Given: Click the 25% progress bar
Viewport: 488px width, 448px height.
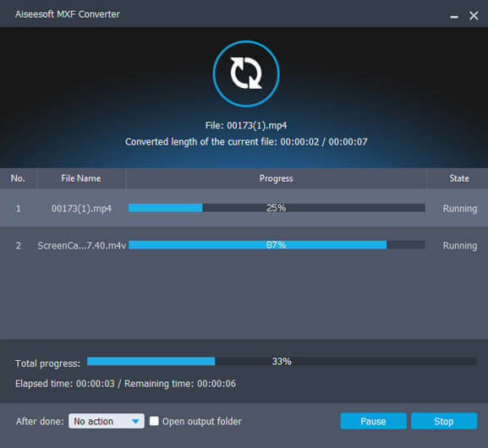Looking at the screenshot, I should click(277, 207).
